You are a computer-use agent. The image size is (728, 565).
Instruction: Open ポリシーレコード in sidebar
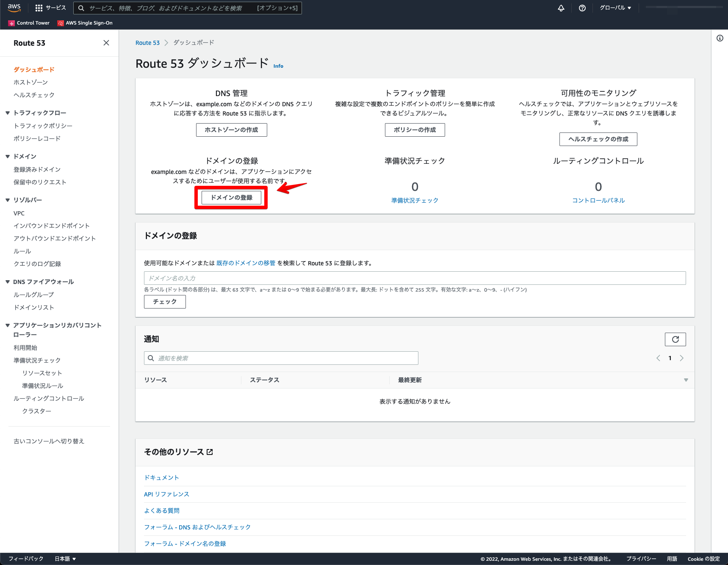coord(37,138)
